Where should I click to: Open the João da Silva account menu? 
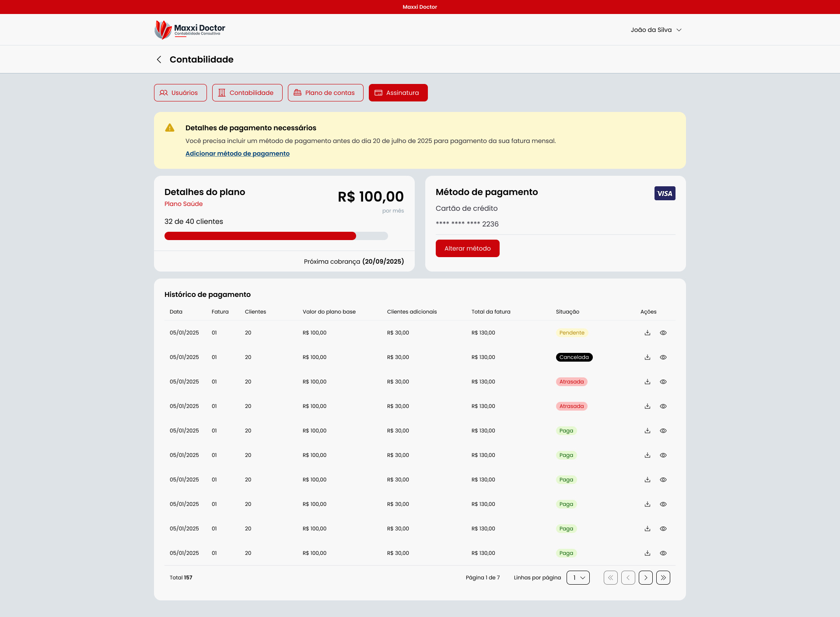pos(656,29)
